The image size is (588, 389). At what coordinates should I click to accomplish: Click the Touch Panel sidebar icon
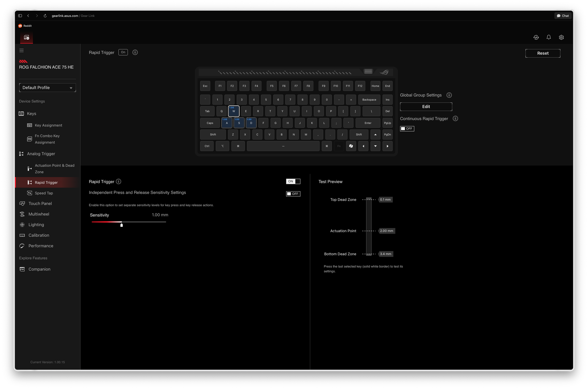click(22, 203)
